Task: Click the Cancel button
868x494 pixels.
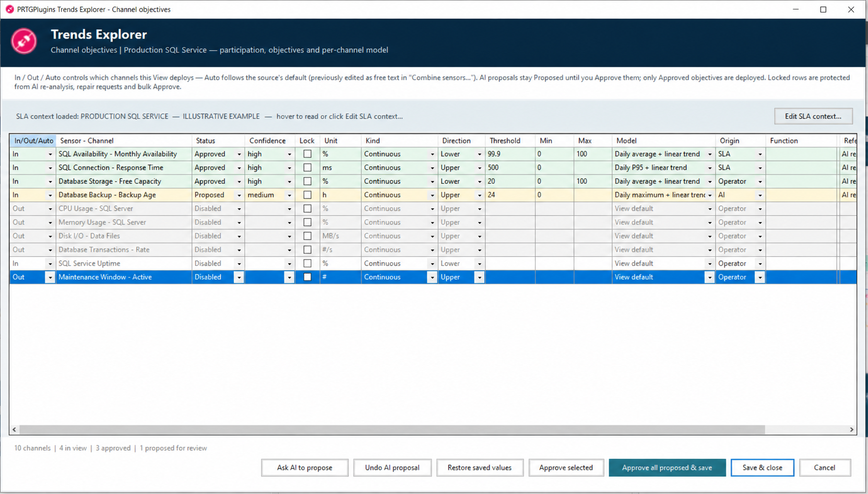Action: (x=825, y=467)
